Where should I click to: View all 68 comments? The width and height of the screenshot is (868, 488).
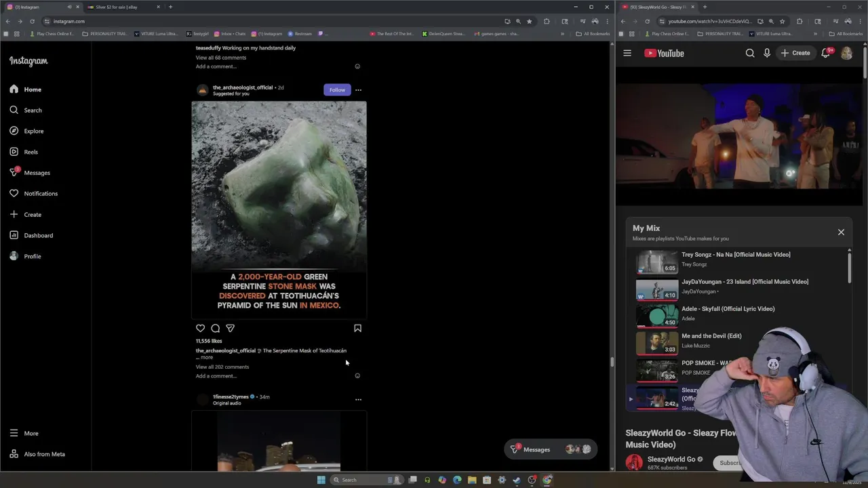pos(221,58)
